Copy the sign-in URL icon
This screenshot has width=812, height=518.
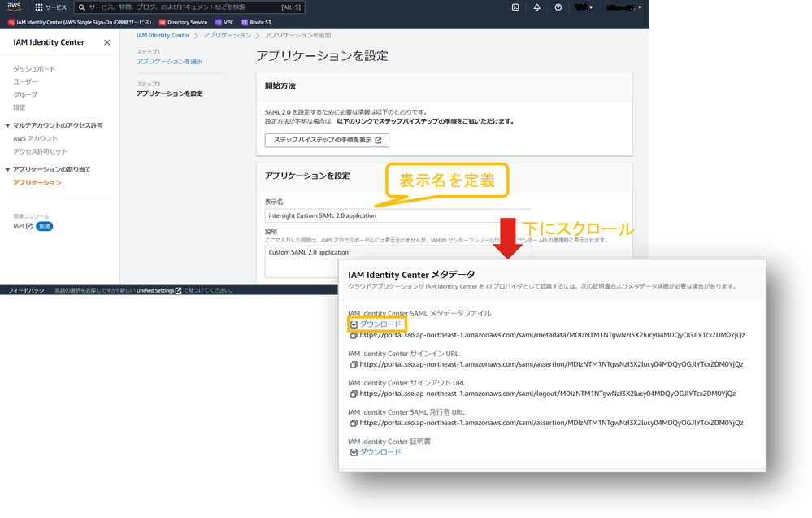(x=354, y=364)
